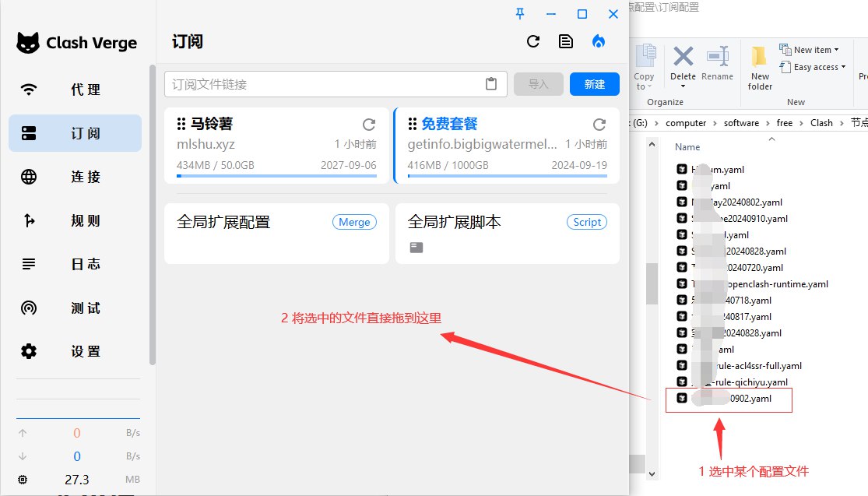
Task: Click the 新建 button
Action: [x=594, y=84]
